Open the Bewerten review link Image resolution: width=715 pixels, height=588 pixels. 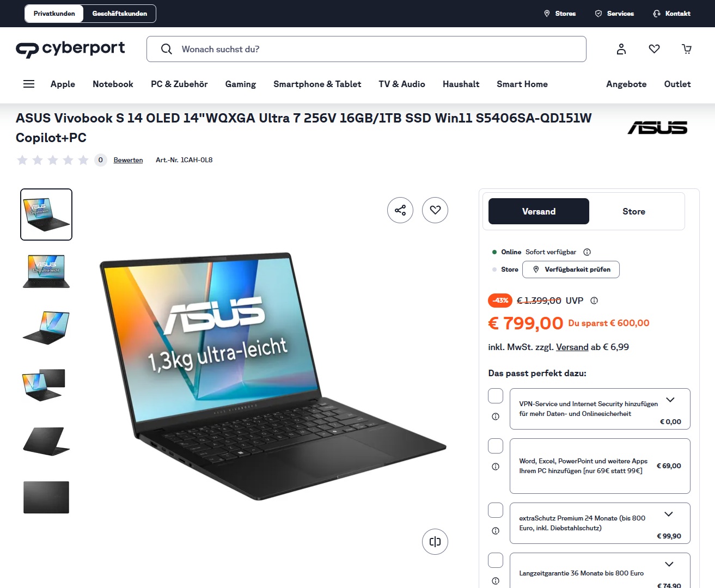click(x=128, y=160)
